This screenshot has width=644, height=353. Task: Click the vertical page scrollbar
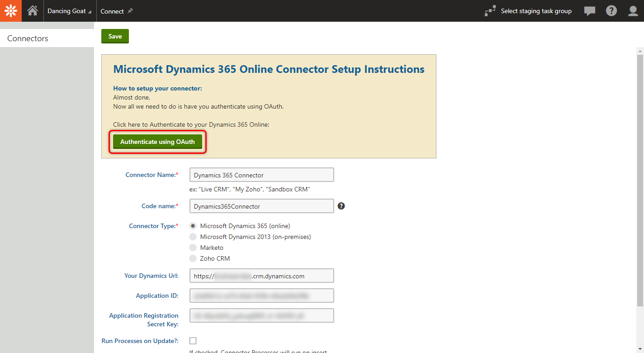coord(640,180)
